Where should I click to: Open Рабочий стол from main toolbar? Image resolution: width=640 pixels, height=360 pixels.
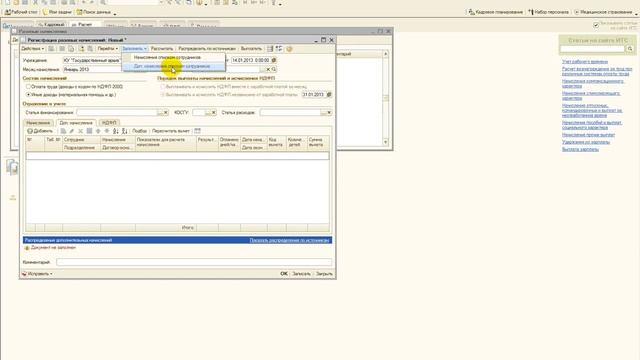[21, 12]
